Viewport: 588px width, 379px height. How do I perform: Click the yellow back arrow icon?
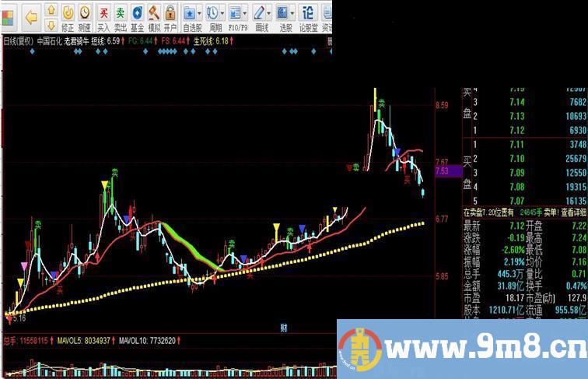click(x=31, y=16)
